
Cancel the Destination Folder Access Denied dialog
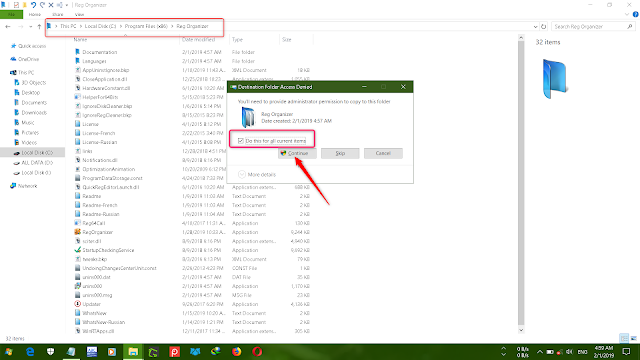coord(383,153)
